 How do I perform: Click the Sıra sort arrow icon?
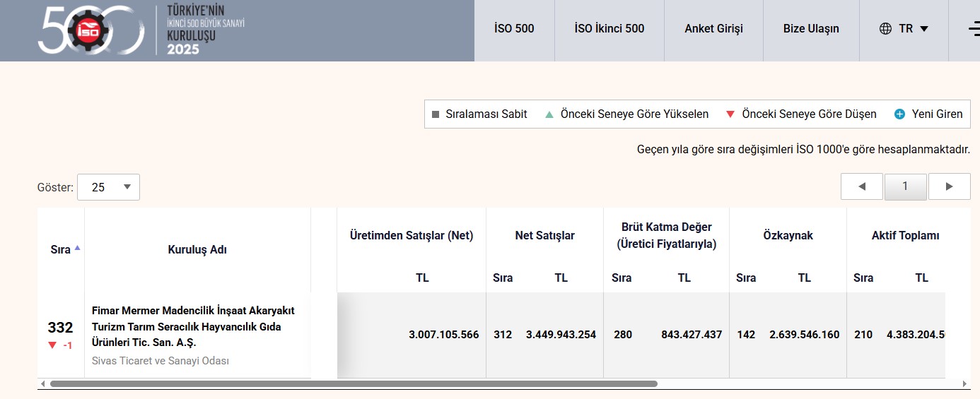[x=77, y=248]
